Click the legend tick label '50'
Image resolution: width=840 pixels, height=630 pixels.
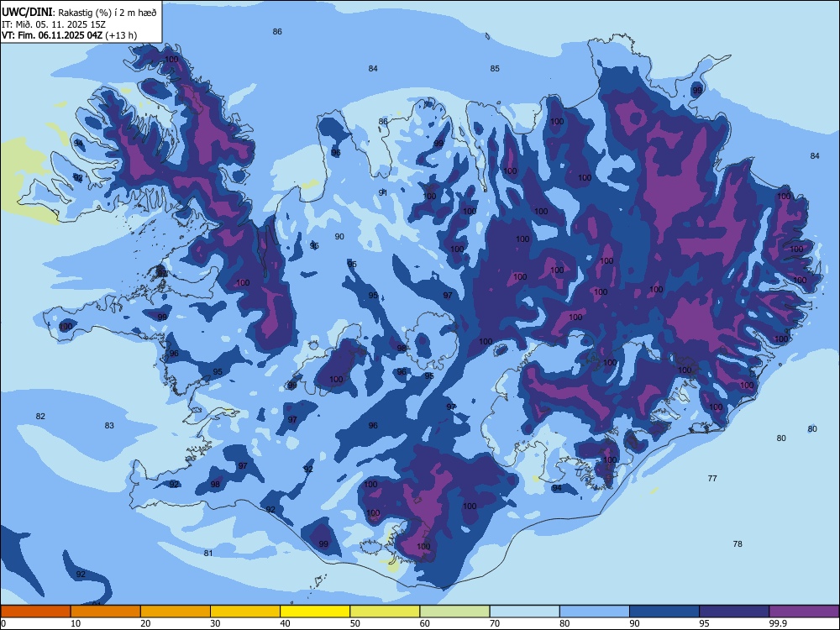pos(355,623)
